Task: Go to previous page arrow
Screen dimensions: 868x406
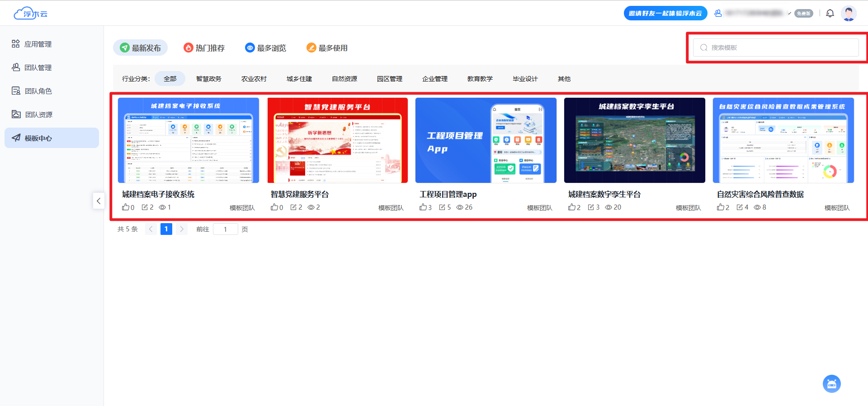Action: coord(151,229)
